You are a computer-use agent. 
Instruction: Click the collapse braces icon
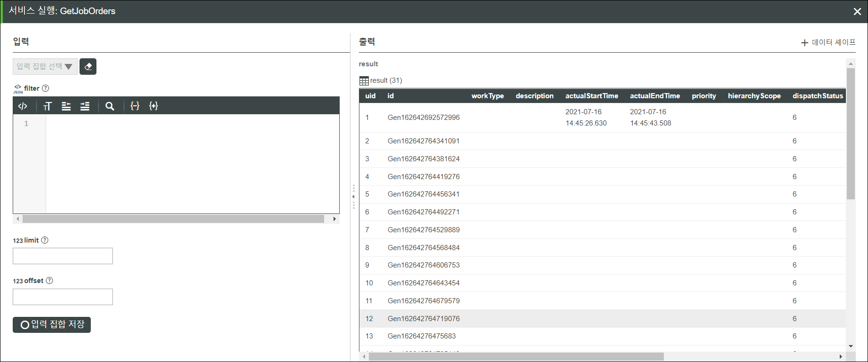click(135, 106)
